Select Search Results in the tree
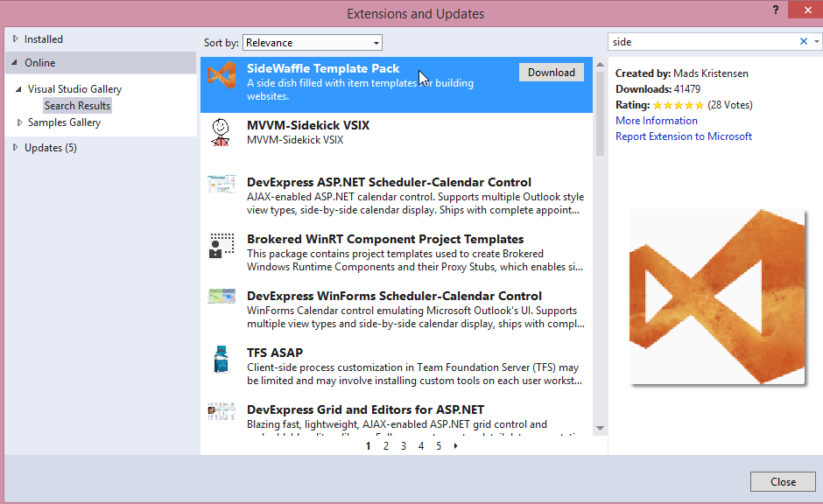The image size is (823, 504). click(77, 105)
